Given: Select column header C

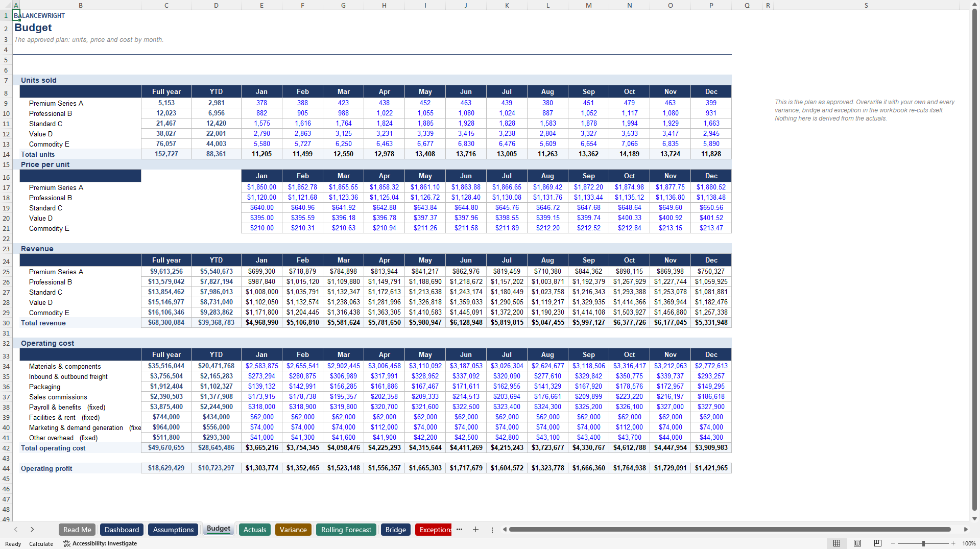Looking at the screenshot, I should (166, 5).
